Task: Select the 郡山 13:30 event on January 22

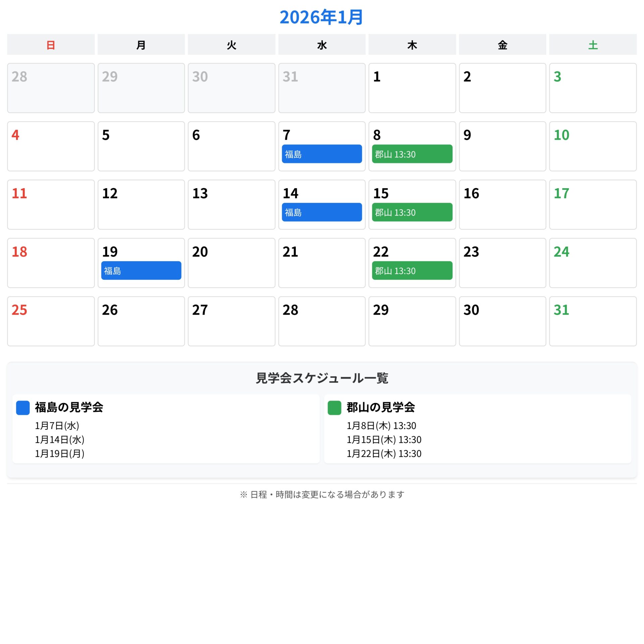Action: pos(412,270)
